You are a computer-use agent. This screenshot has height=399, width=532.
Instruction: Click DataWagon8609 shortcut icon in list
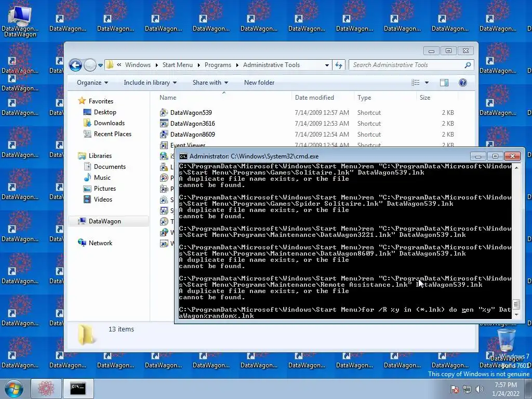pyautogui.click(x=164, y=135)
